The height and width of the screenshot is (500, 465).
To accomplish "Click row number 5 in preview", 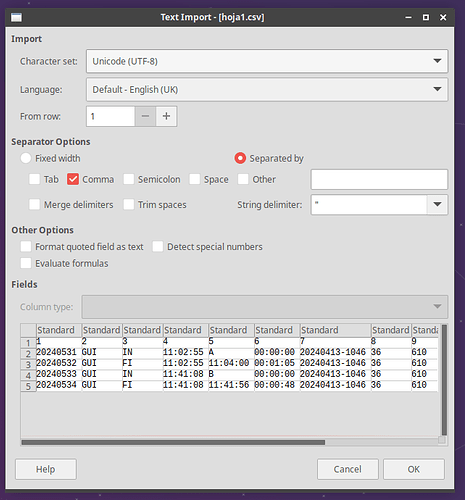I will coord(28,386).
